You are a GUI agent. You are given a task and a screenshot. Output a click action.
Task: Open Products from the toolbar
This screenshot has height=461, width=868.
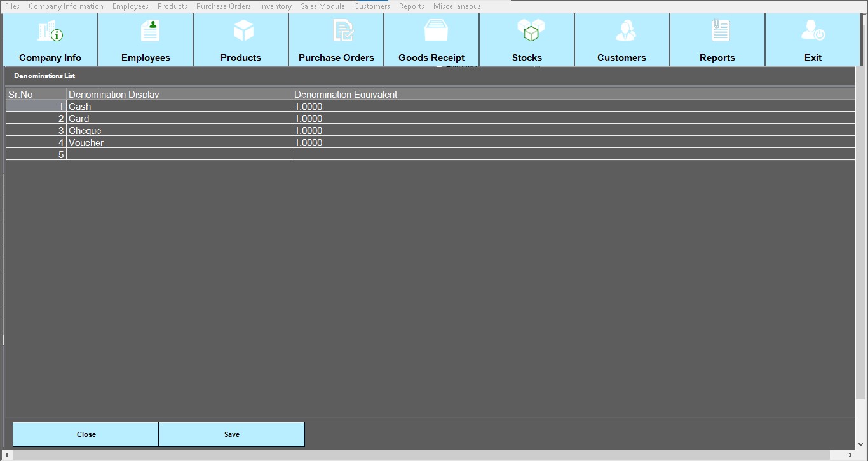click(x=241, y=39)
